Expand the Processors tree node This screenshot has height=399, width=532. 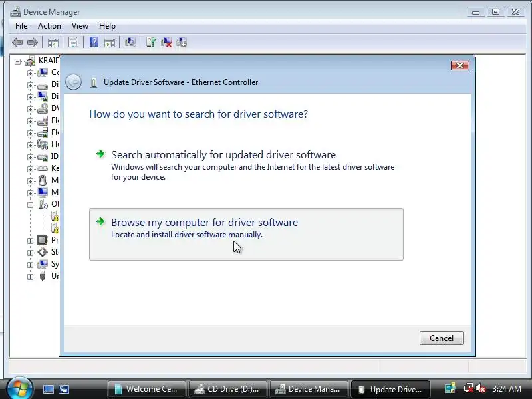click(30, 241)
